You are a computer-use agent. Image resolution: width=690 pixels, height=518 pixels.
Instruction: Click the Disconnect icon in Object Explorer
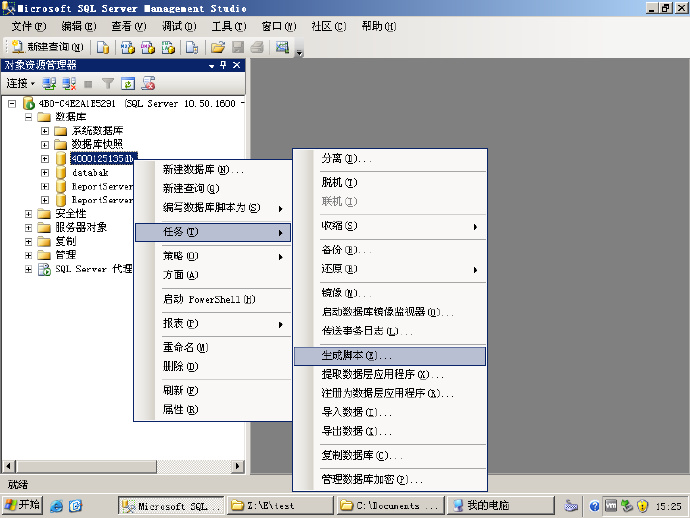[69, 83]
